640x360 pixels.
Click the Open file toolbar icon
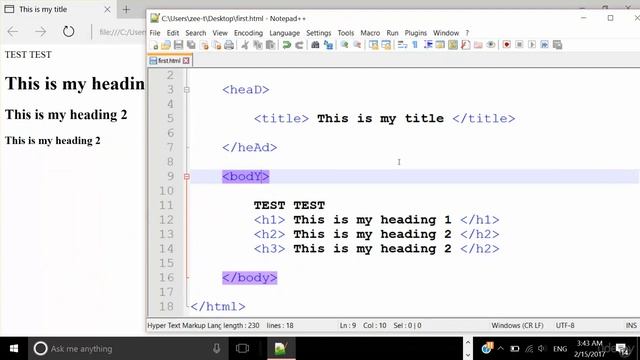pos(166,45)
